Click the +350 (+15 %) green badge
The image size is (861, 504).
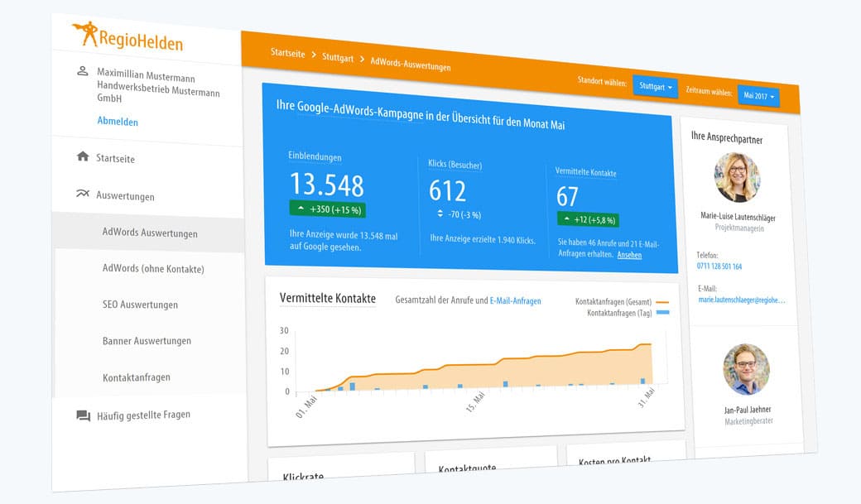click(328, 209)
